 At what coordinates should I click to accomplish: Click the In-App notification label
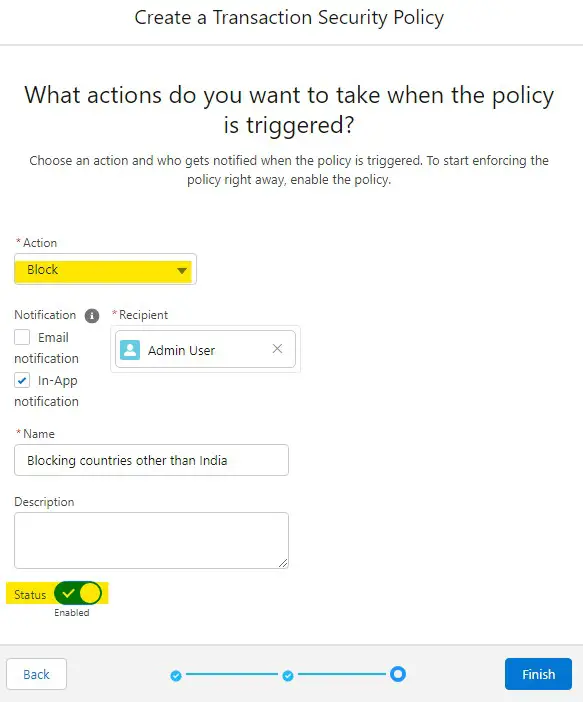(x=47, y=391)
